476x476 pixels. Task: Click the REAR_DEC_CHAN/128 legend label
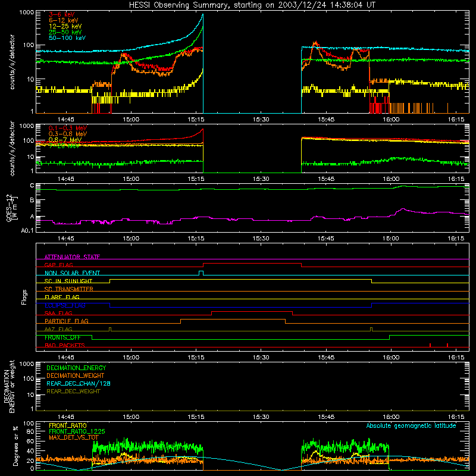tap(79, 383)
